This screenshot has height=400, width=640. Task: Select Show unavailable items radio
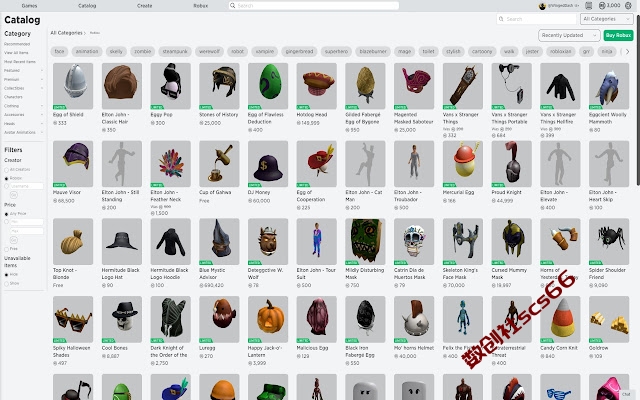coord(7,284)
